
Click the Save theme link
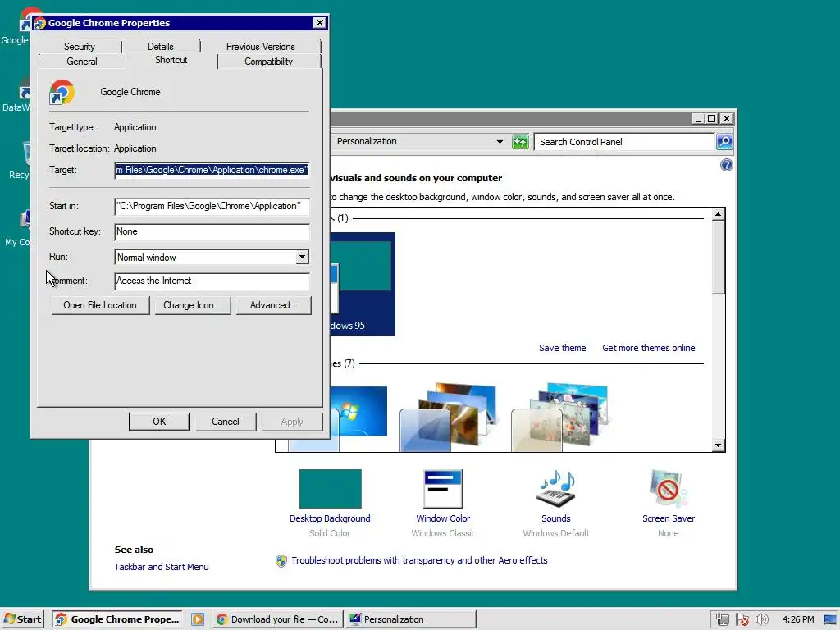tap(562, 348)
